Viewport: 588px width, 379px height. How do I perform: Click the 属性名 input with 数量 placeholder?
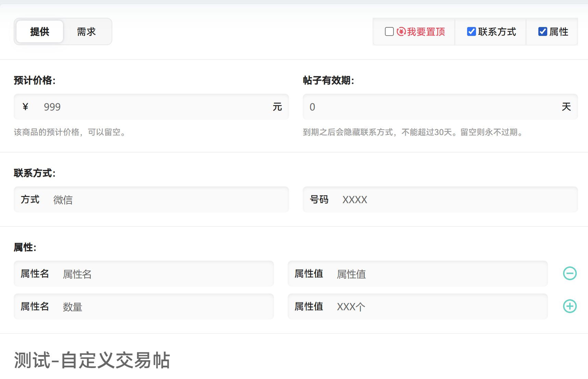(x=164, y=307)
